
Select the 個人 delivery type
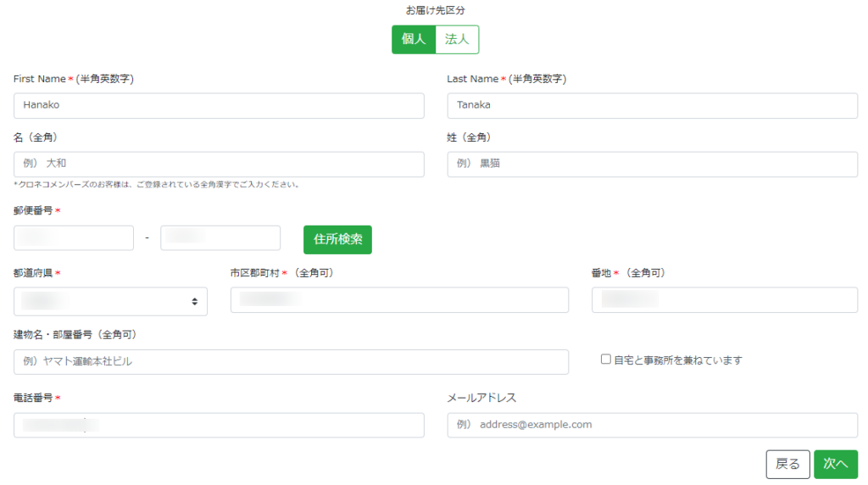click(x=414, y=40)
